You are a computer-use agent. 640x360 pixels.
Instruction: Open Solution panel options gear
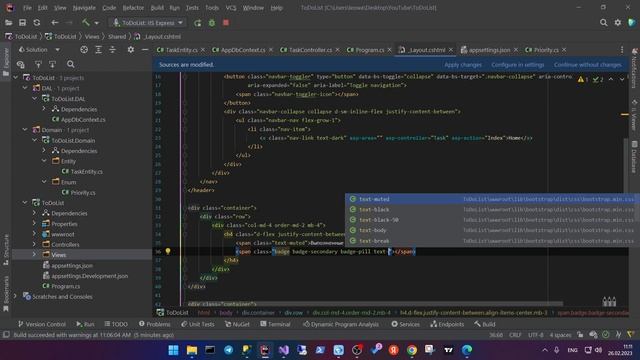tap(131, 50)
